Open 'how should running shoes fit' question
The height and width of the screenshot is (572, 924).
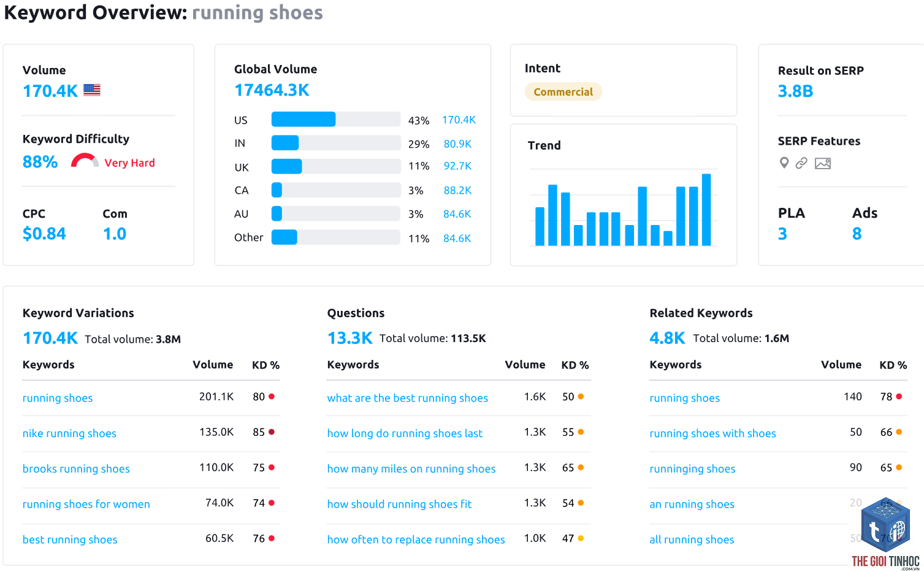pos(399,505)
